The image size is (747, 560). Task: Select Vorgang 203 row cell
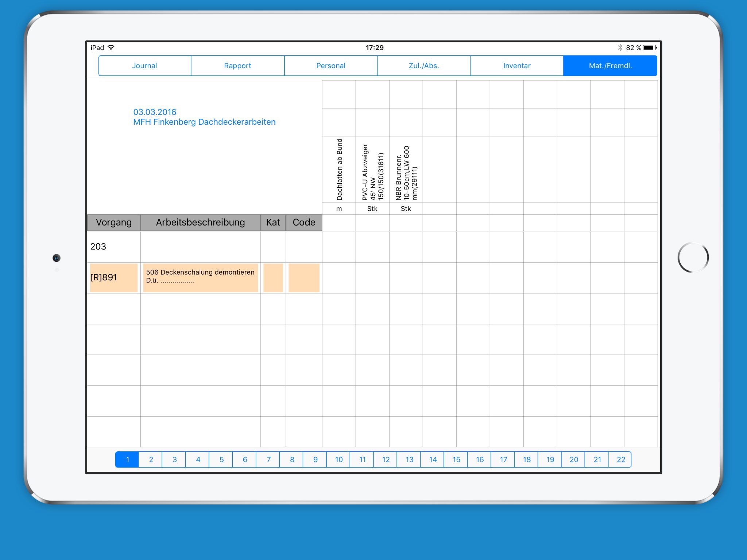113,247
